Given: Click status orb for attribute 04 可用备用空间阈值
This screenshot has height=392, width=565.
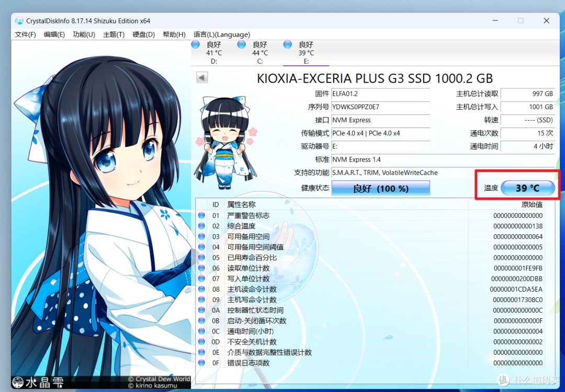Looking at the screenshot, I should coord(201,247).
